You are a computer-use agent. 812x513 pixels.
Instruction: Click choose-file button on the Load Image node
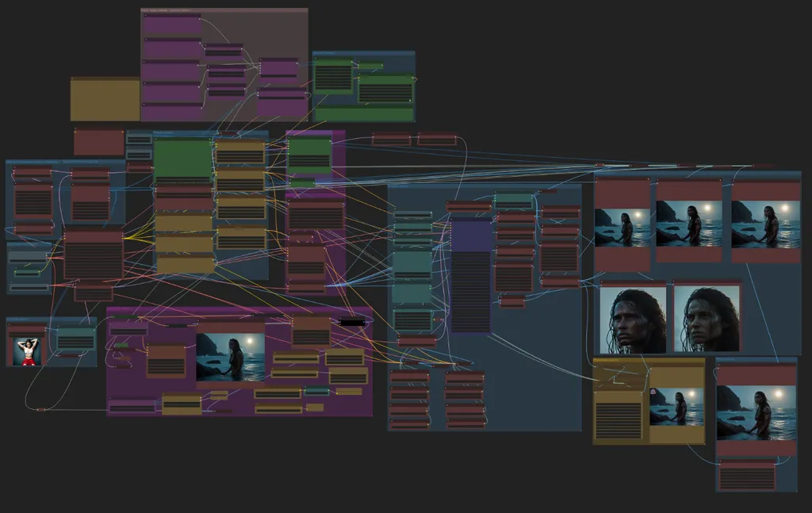pos(26,335)
